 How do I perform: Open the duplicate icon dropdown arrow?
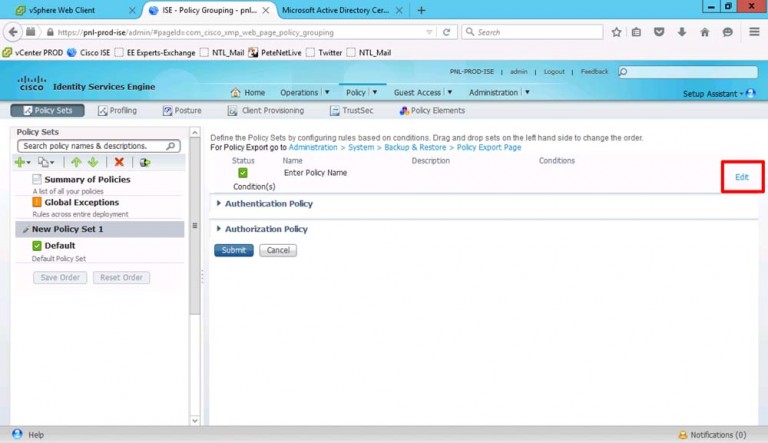(x=52, y=163)
